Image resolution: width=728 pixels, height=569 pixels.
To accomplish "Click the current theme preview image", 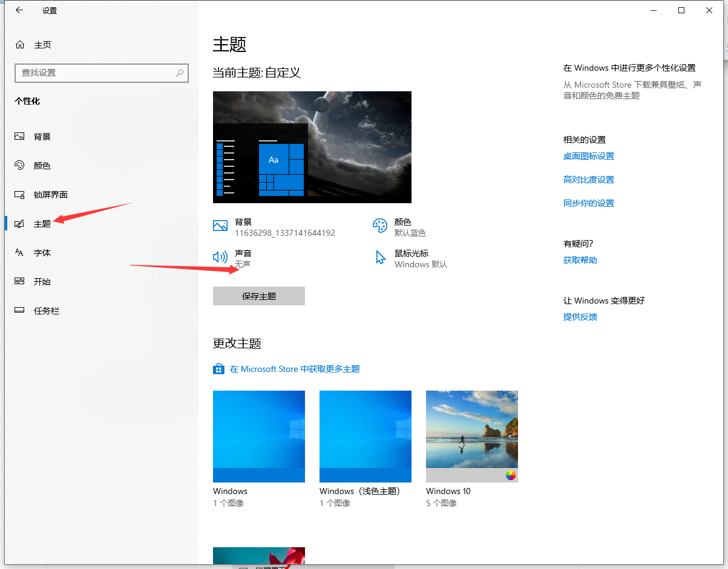I will pyautogui.click(x=312, y=147).
